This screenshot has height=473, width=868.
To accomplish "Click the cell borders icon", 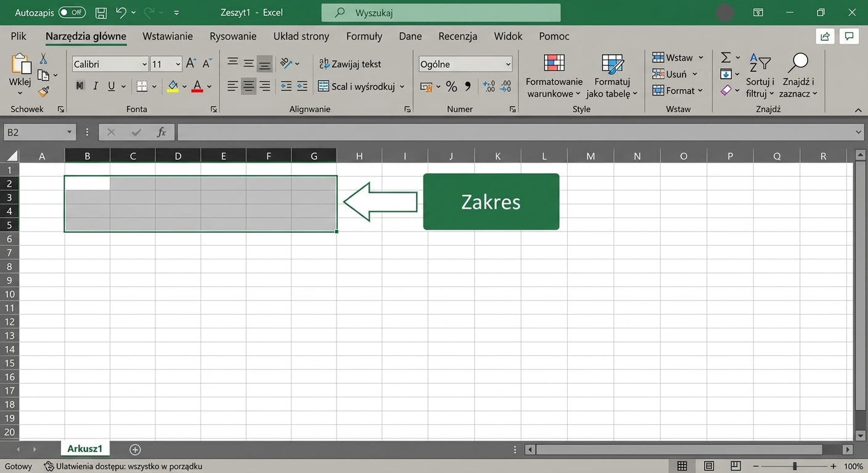I will pos(142,86).
